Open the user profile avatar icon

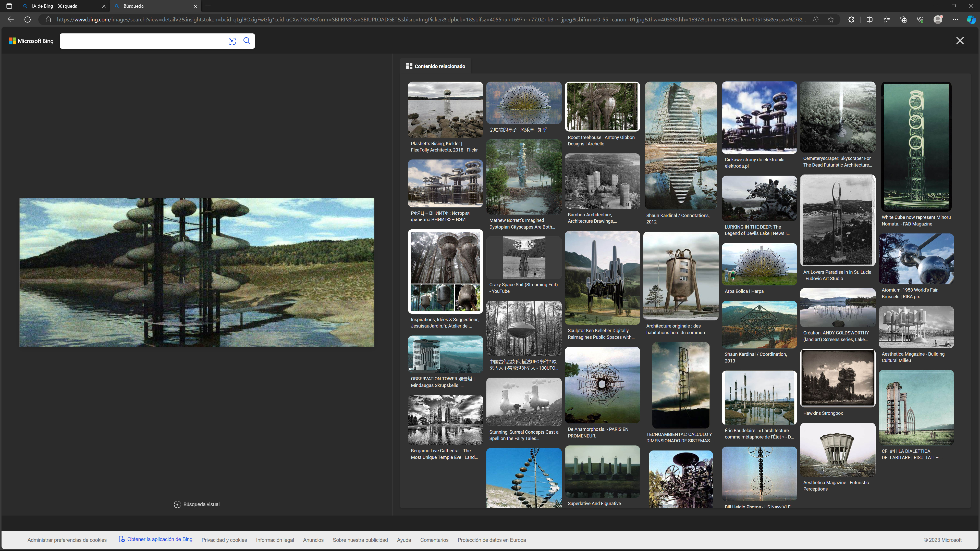(x=938, y=19)
